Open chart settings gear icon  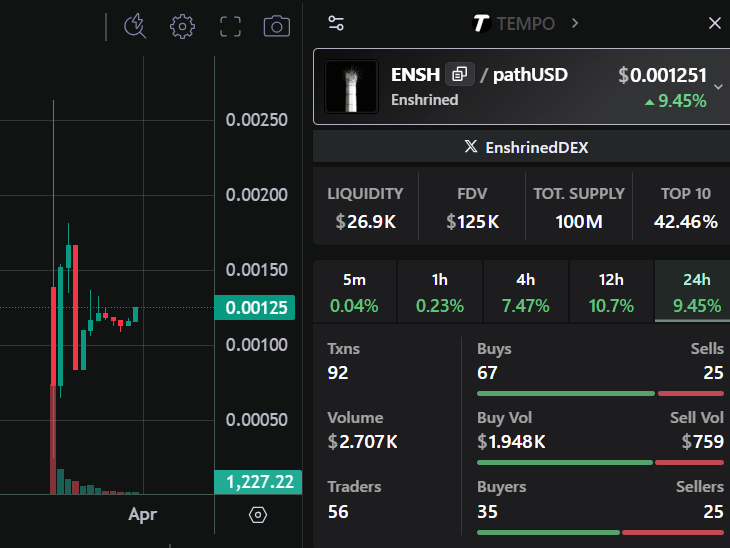182,27
